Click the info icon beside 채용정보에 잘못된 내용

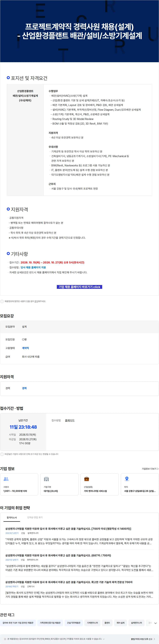click(2, 301)
